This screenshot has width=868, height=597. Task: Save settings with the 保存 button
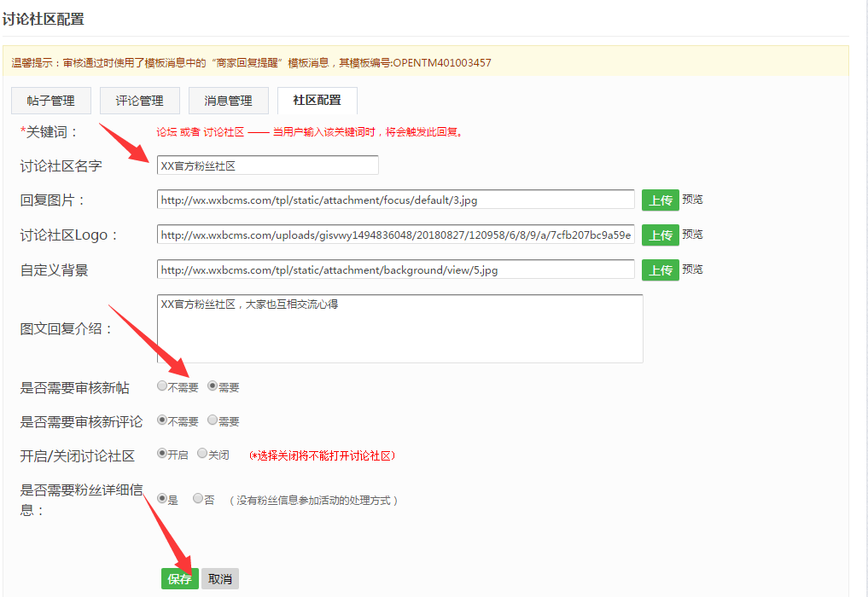(x=179, y=577)
